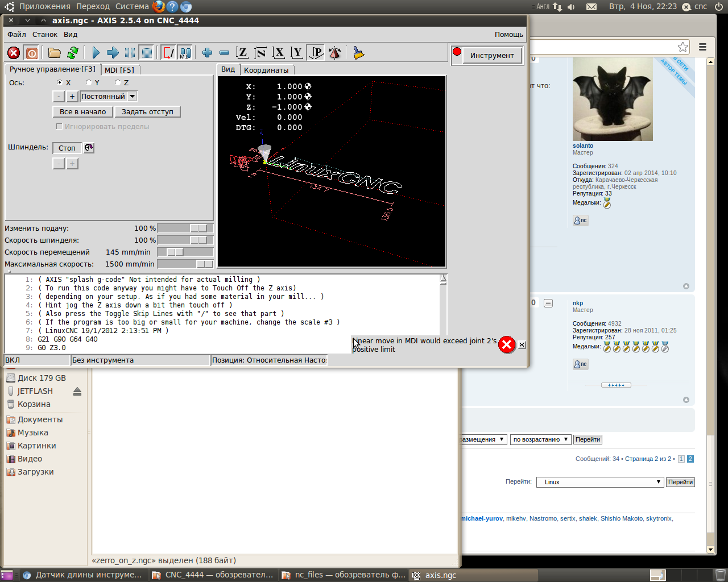
Task: Switch to the MDI [F5] tab
Action: tap(119, 70)
